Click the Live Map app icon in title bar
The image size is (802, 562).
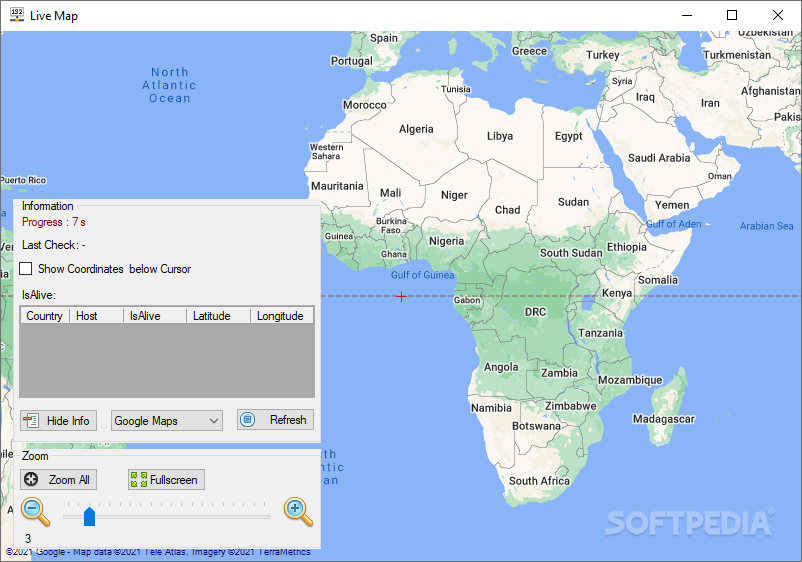coord(17,15)
